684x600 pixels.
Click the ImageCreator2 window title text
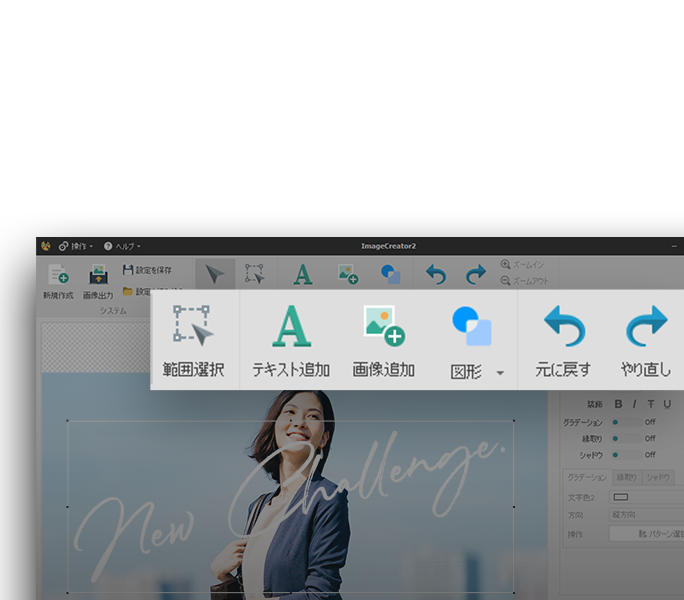388,246
